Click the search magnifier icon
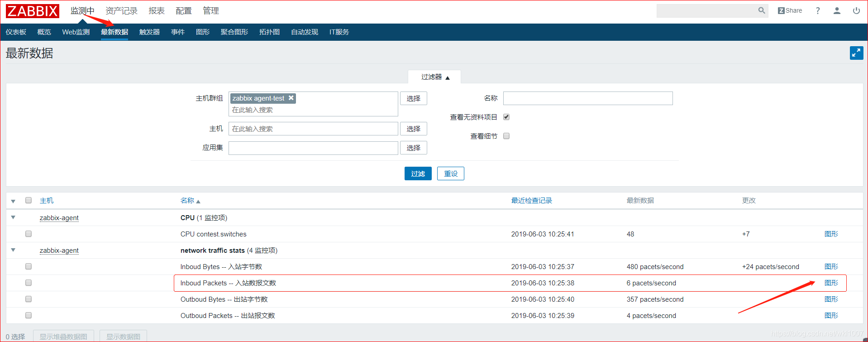 tap(762, 10)
